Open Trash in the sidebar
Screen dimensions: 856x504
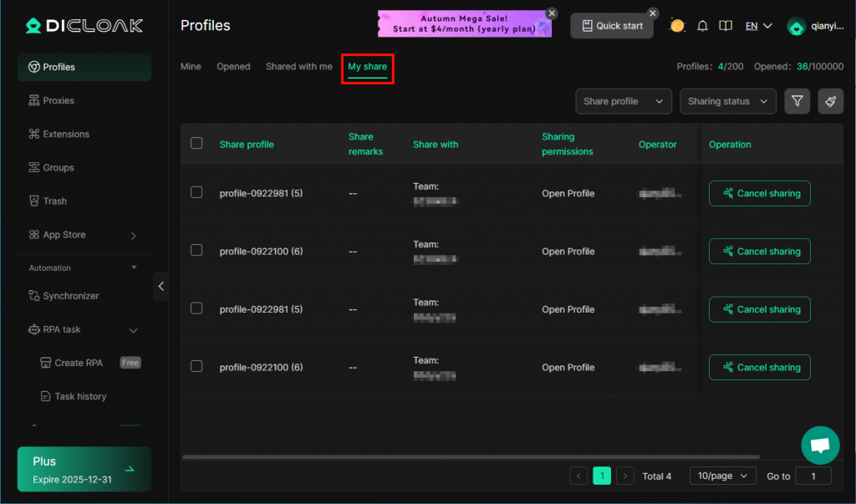[55, 201]
